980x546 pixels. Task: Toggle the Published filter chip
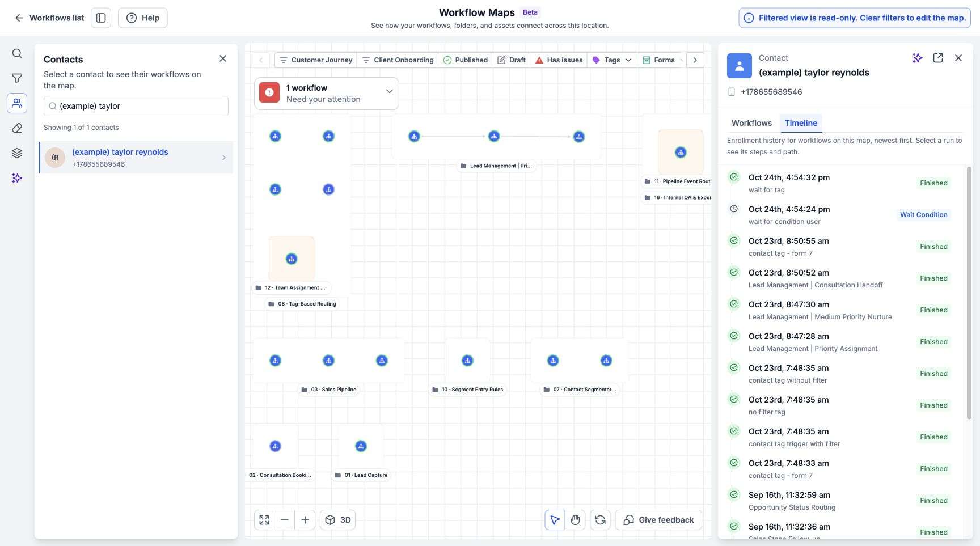pos(466,60)
